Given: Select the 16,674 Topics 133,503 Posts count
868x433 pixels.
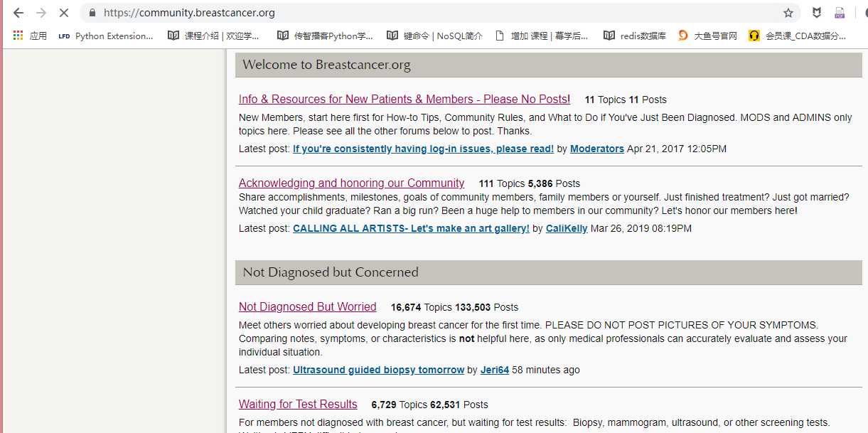Looking at the screenshot, I should (x=454, y=307).
